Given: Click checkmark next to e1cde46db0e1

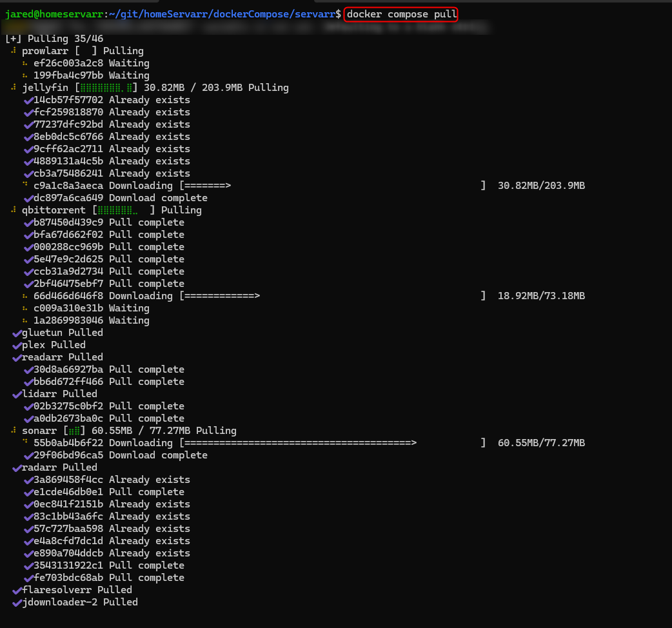Looking at the screenshot, I should [x=29, y=493].
